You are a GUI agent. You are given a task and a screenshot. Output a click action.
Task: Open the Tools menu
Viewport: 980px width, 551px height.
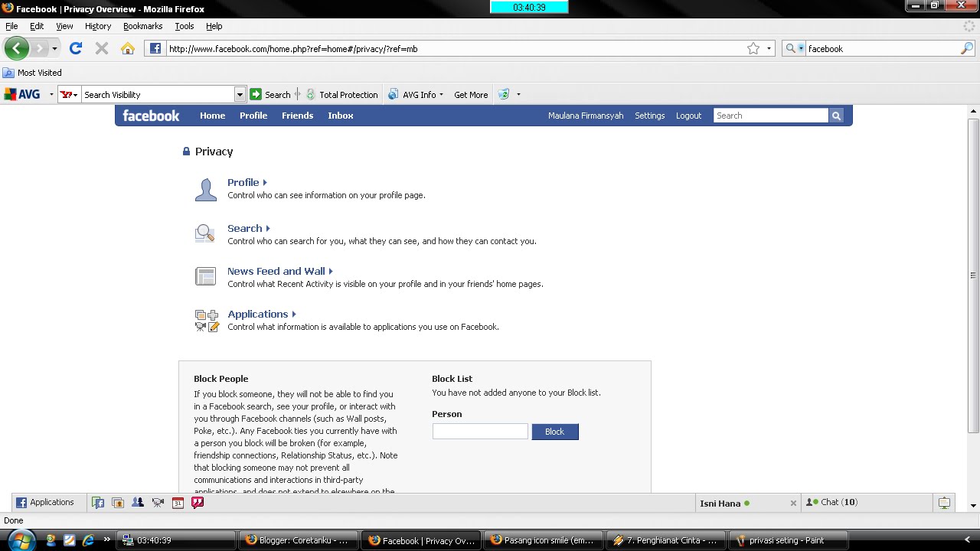pos(185,26)
